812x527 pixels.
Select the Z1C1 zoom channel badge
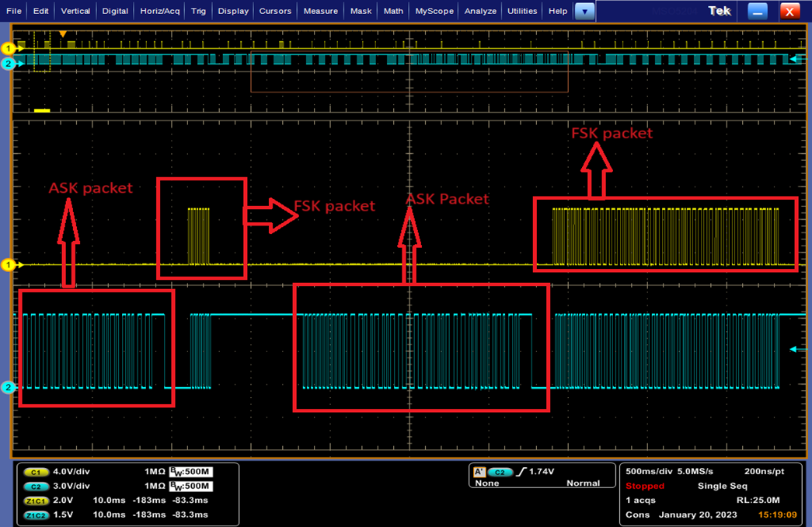click(x=36, y=501)
